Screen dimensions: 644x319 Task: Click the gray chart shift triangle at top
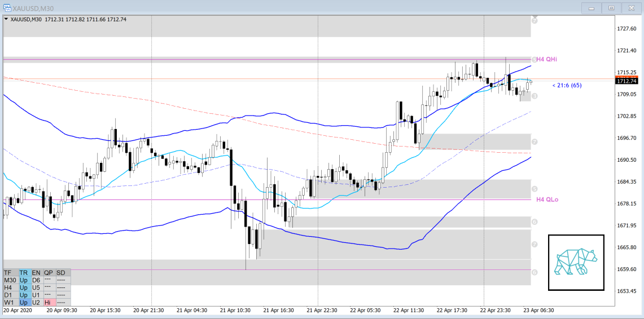[x=535, y=16]
